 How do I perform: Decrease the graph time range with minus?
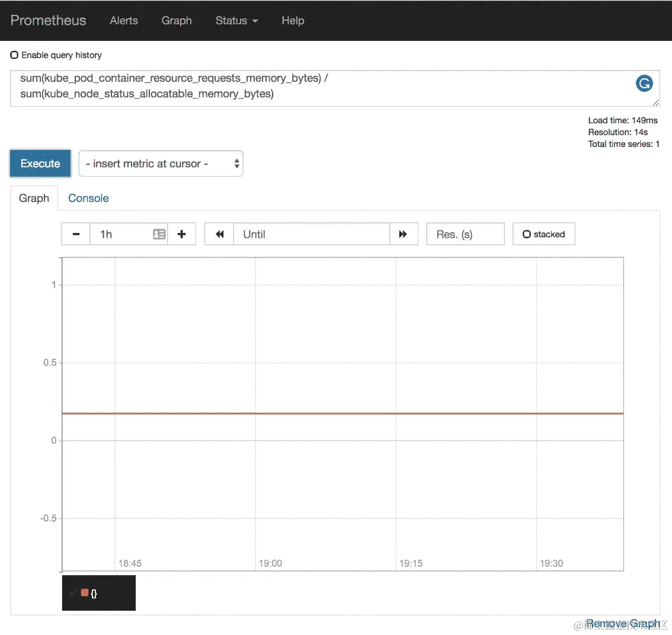(x=76, y=234)
